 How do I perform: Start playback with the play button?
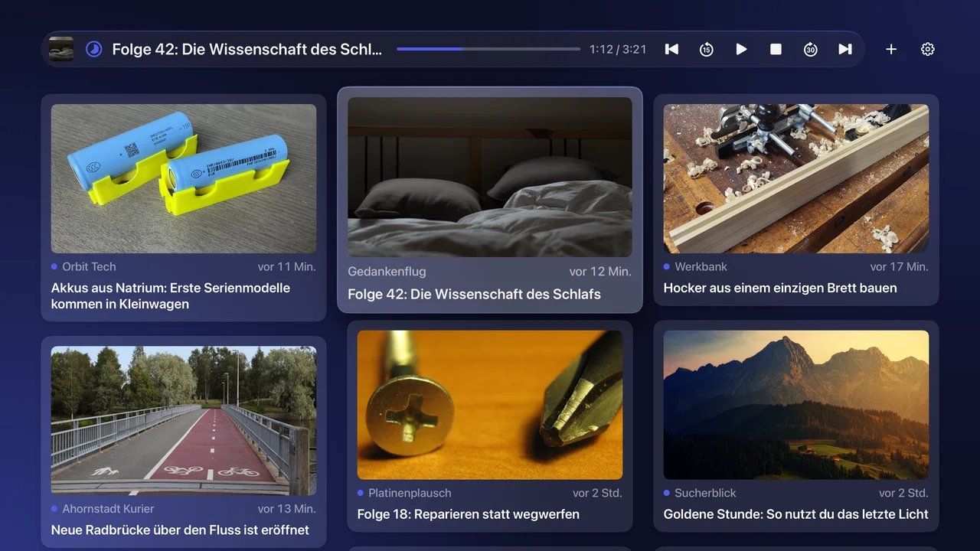pos(741,49)
